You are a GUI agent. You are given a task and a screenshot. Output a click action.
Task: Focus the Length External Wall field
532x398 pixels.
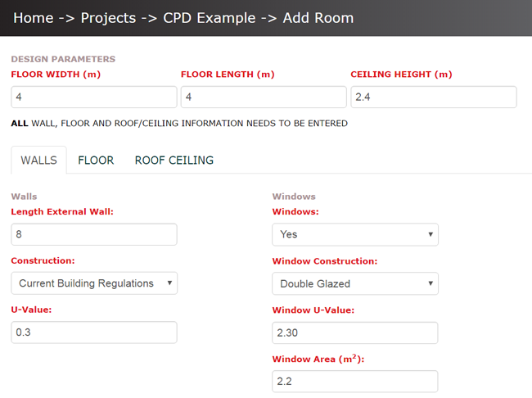click(94, 234)
